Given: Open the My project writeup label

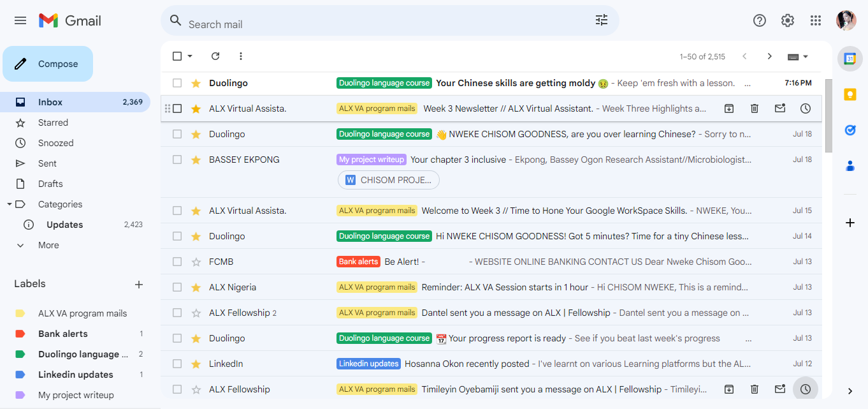Looking at the screenshot, I should [x=75, y=395].
